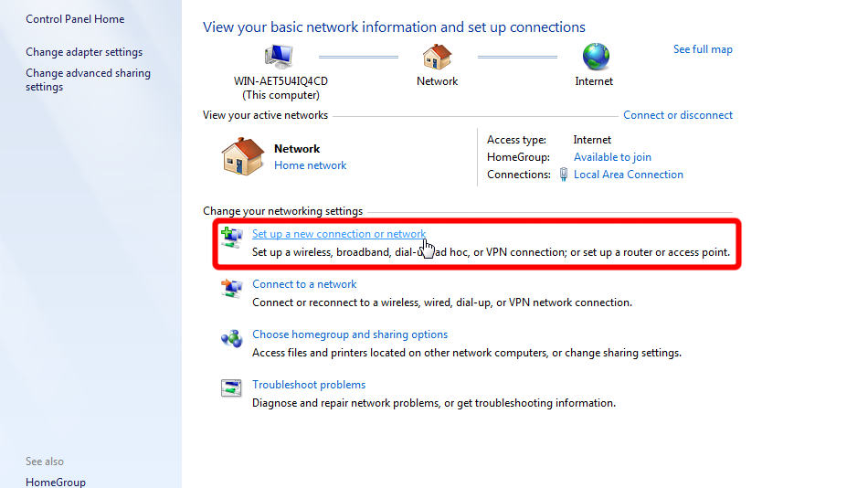Click HomeGroup Available to join link

click(x=612, y=157)
